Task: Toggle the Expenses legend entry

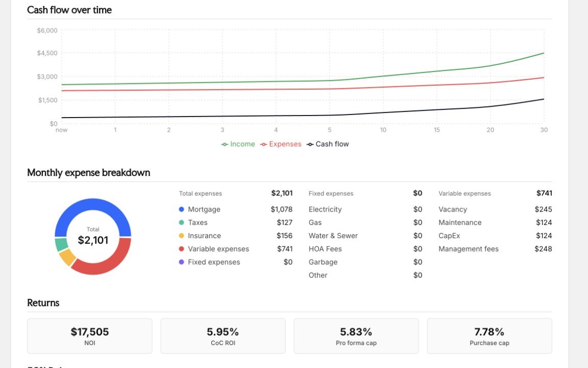Action: [281, 144]
